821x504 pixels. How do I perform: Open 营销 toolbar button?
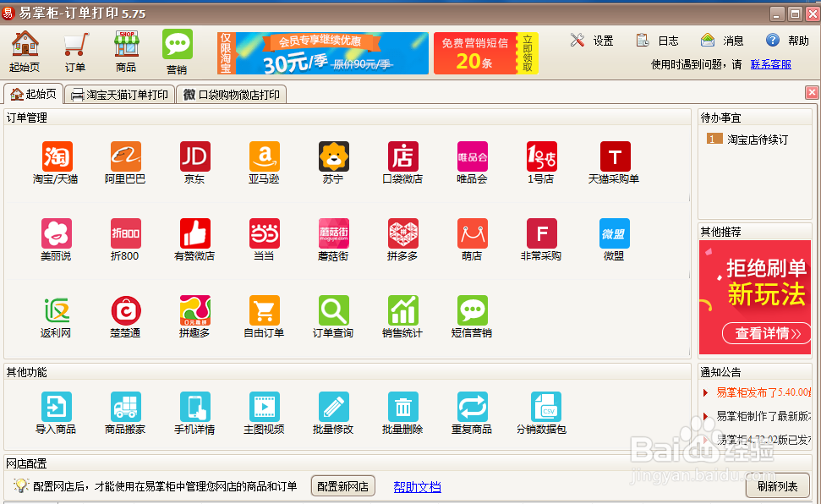(177, 52)
